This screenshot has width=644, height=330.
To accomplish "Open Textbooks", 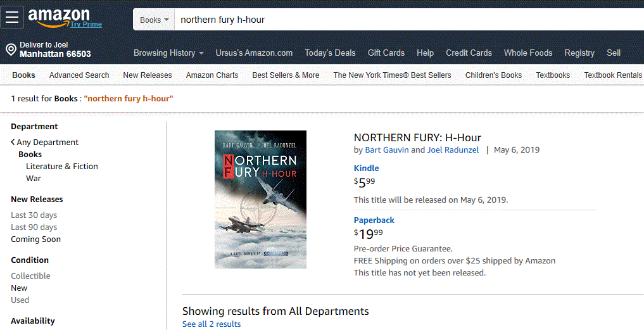I will coord(553,75).
